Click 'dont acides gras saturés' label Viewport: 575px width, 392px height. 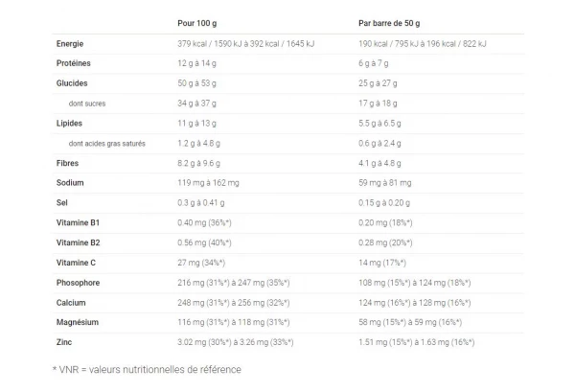tap(107, 143)
